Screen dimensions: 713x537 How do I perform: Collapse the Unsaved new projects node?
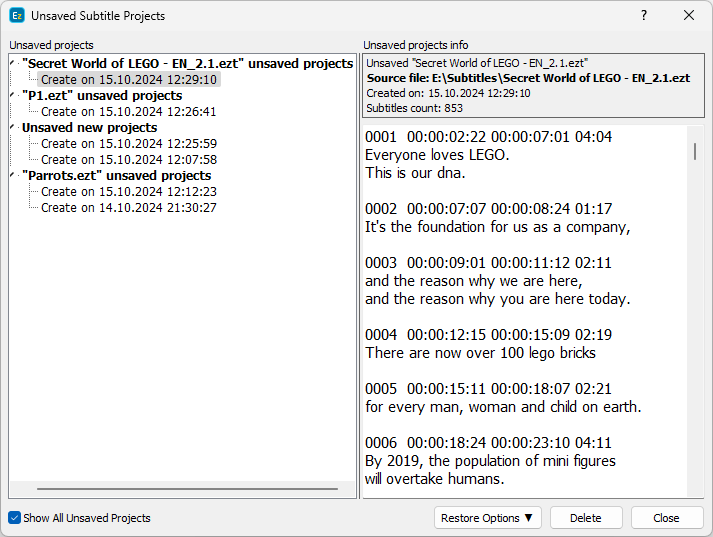13,127
